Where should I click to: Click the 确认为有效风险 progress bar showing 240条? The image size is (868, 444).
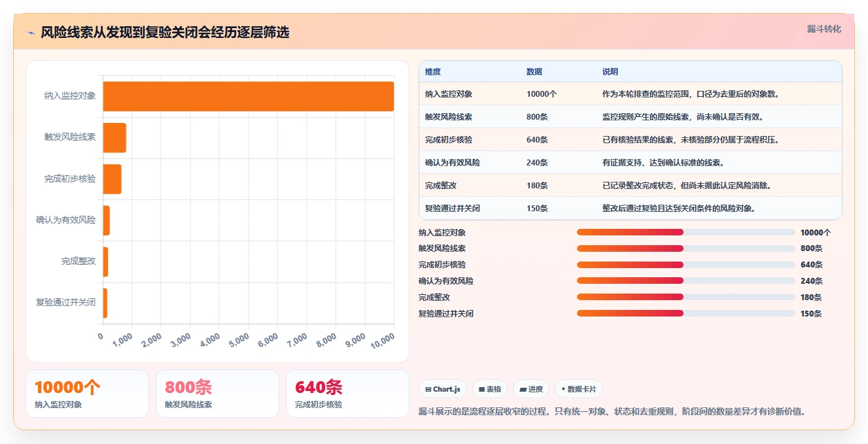click(686, 281)
